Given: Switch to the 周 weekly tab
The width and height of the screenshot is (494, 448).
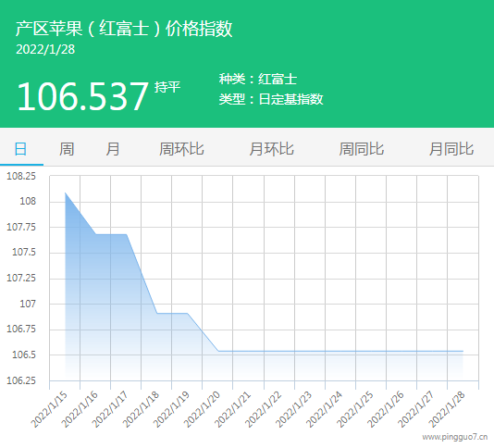Looking at the screenshot, I should click(67, 149).
